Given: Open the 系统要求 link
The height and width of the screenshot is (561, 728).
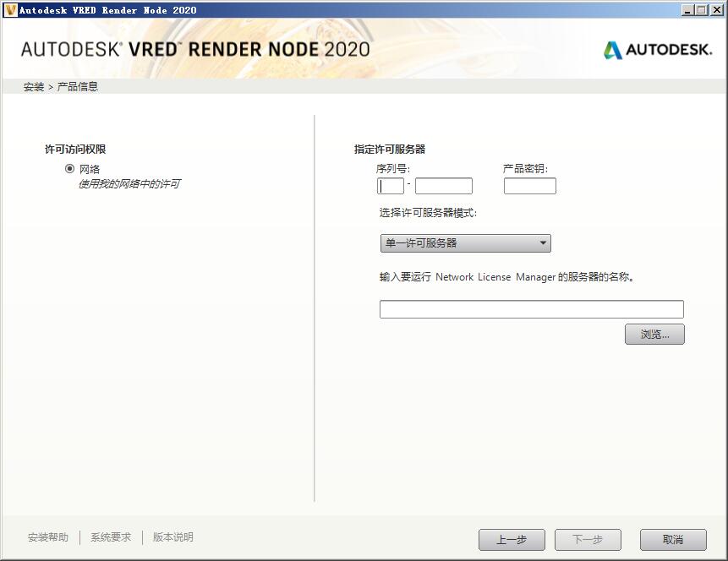Looking at the screenshot, I should pos(109,536).
